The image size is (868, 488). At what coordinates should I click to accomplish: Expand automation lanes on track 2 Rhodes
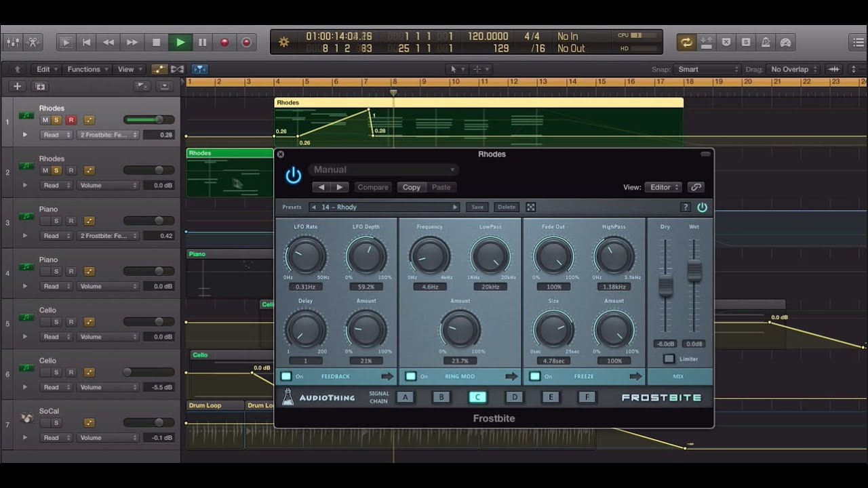click(x=25, y=185)
